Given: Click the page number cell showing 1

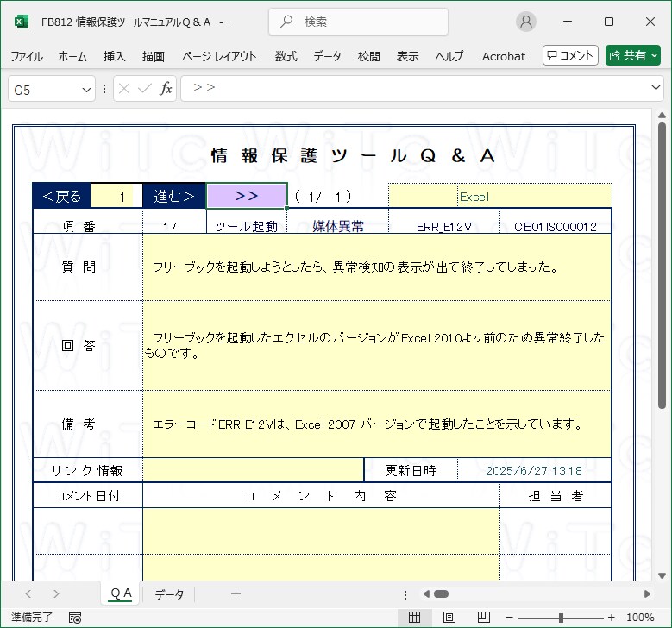Looking at the screenshot, I should (x=116, y=197).
